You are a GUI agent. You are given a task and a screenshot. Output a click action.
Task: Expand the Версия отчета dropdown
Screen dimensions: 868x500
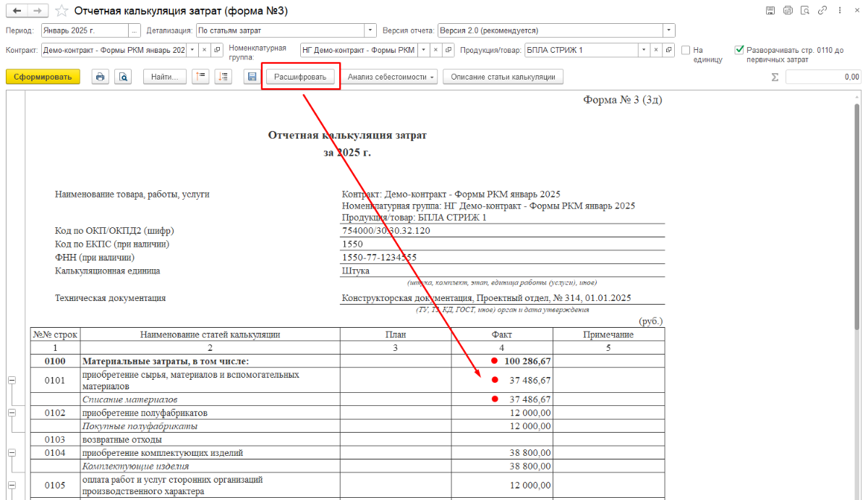coord(668,30)
